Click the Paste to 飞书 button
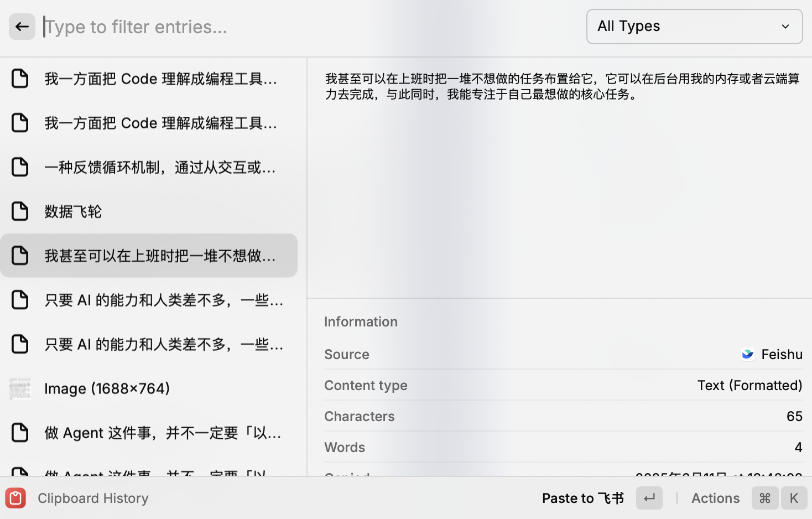Viewport: 812px width, 519px height. click(x=582, y=498)
